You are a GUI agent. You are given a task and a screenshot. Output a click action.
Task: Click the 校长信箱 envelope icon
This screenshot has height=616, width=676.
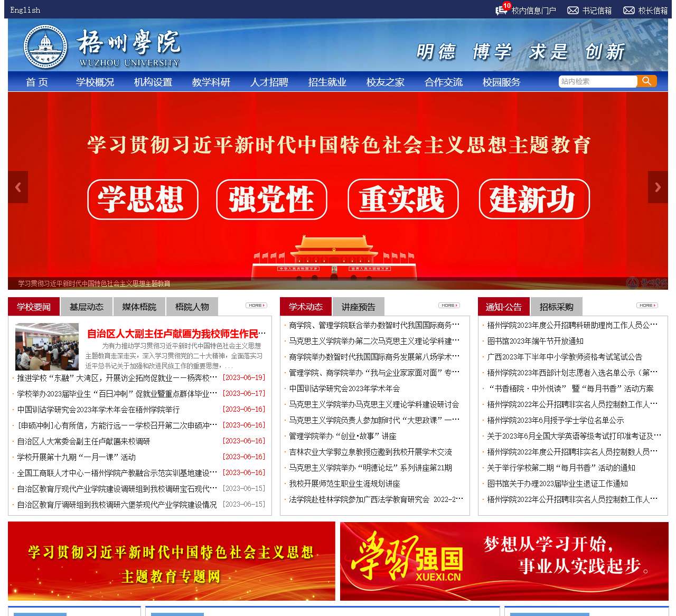[x=629, y=11]
